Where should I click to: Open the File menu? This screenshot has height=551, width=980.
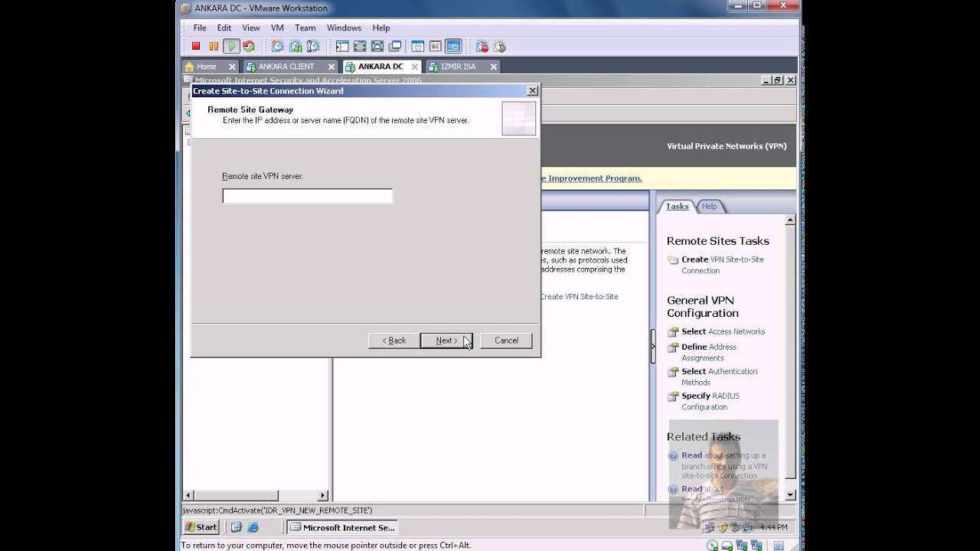point(200,28)
